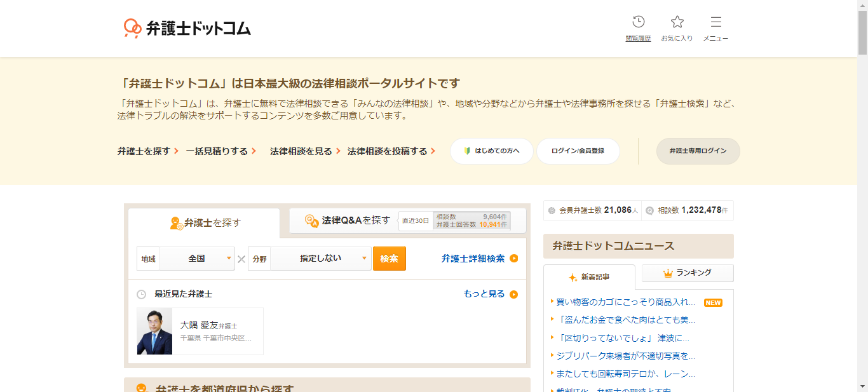Open the 閲覧履歴 history icon

coord(639,22)
